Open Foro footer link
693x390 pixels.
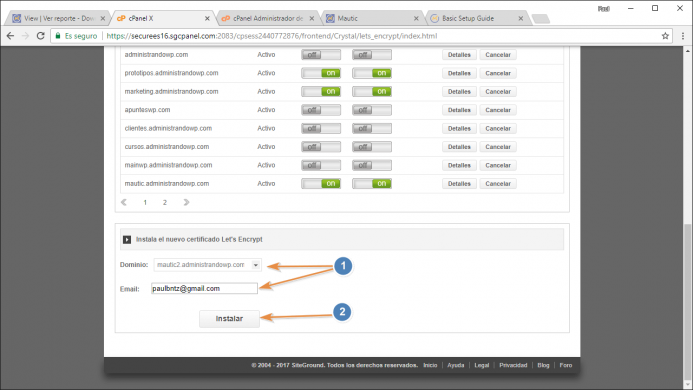(x=566, y=365)
